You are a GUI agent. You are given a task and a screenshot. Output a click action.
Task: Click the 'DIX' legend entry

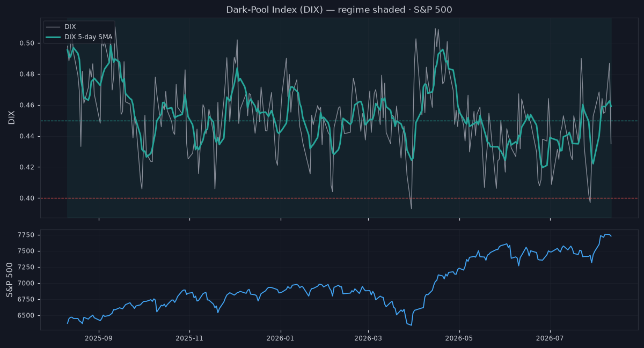(70, 26)
